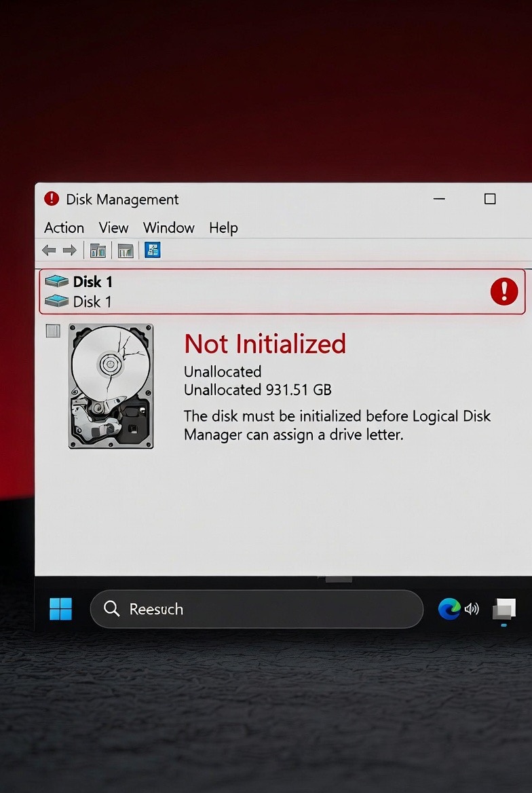Image resolution: width=532 pixels, height=793 pixels.
Task: Open the View menu
Action: pyautogui.click(x=114, y=227)
